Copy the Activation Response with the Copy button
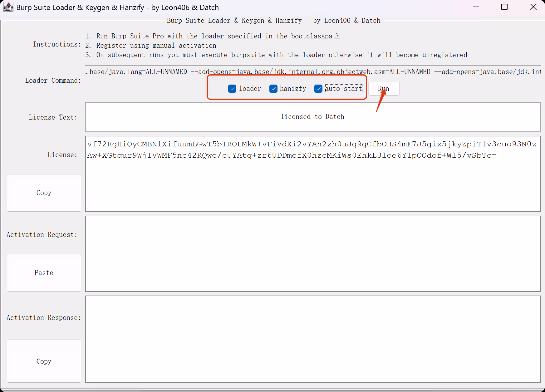Viewport: 545px width, 392px height. [44, 361]
